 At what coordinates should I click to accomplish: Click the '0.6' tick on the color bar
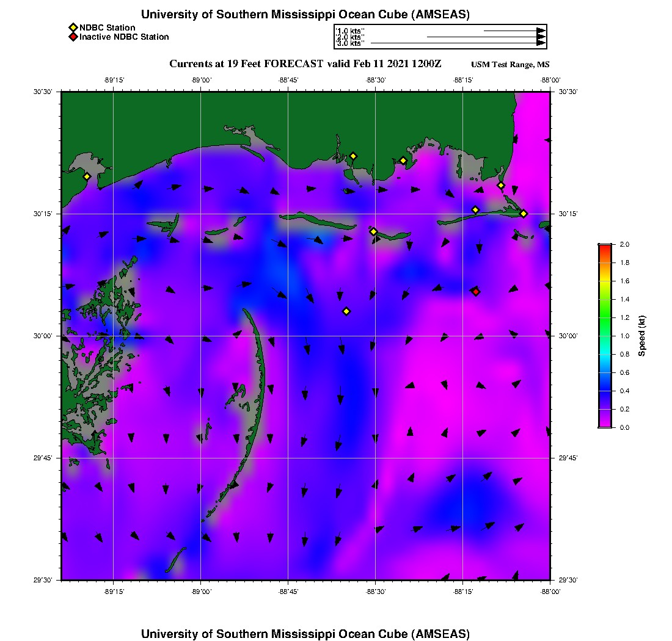coord(624,372)
